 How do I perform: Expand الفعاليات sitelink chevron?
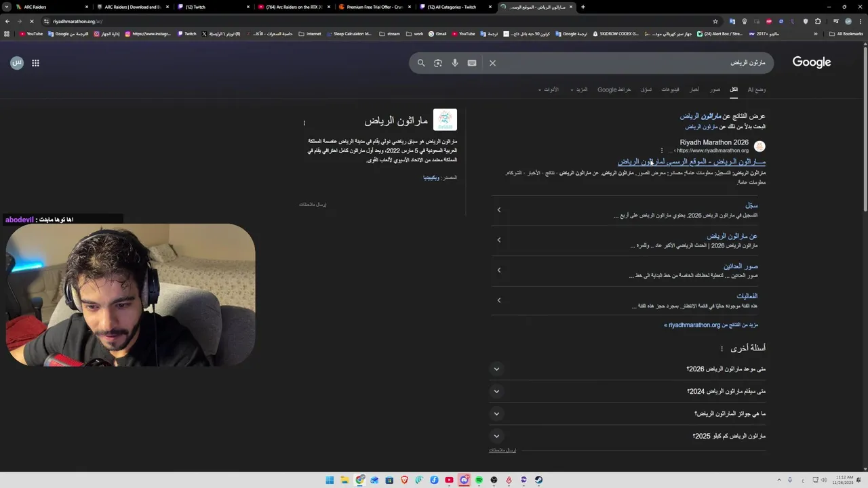[x=499, y=300]
